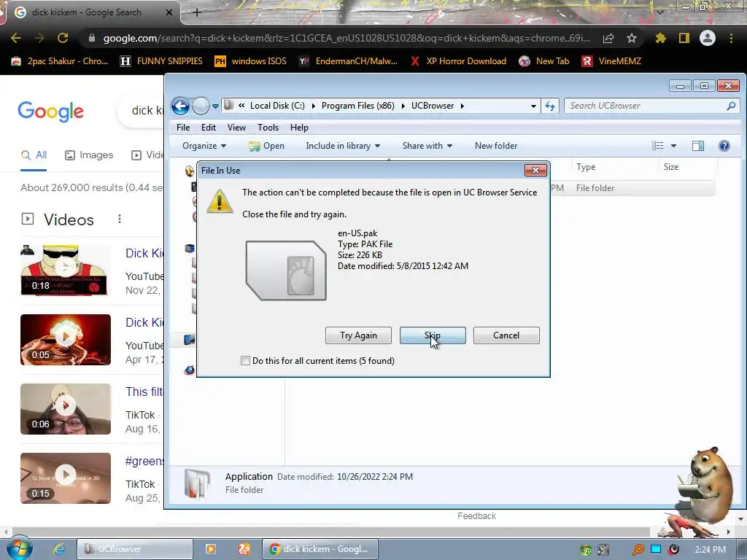
Task: Check 'Do this for all current items'
Action: pos(245,361)
